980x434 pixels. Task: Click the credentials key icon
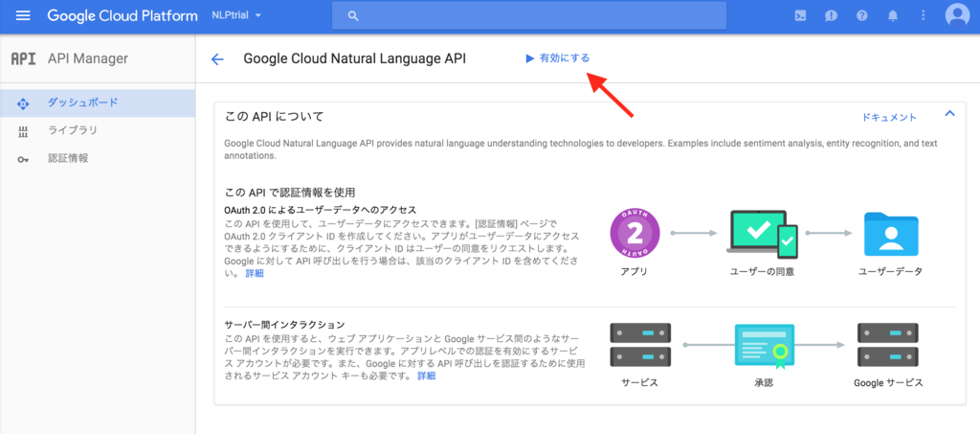[23, 159]
